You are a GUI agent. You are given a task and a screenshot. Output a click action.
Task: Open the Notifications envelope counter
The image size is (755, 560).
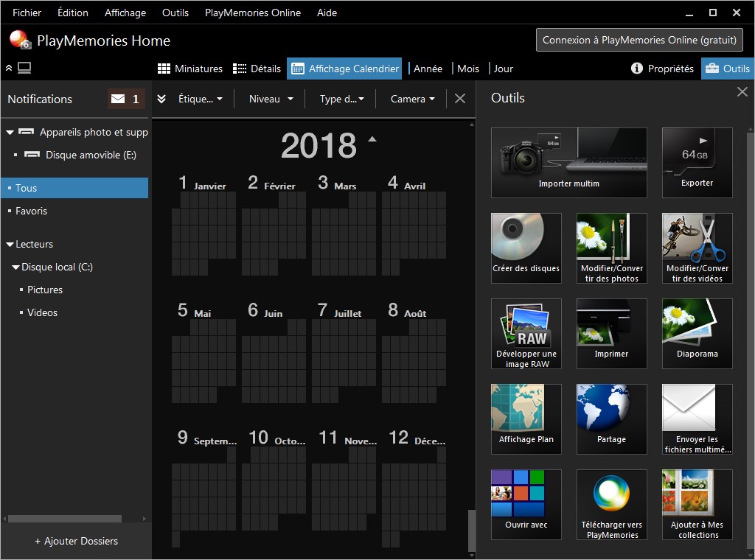pyautogui.click(x=125, y=99)
